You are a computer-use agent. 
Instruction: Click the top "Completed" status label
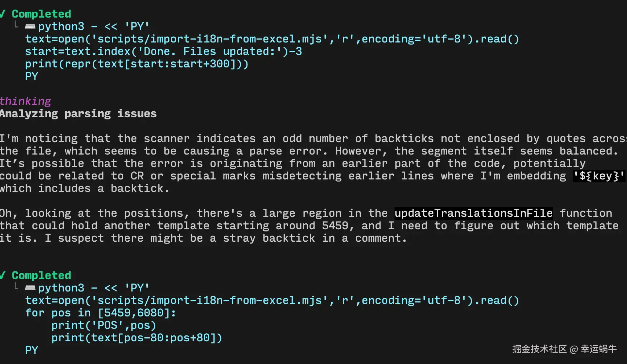pos(41,14)
